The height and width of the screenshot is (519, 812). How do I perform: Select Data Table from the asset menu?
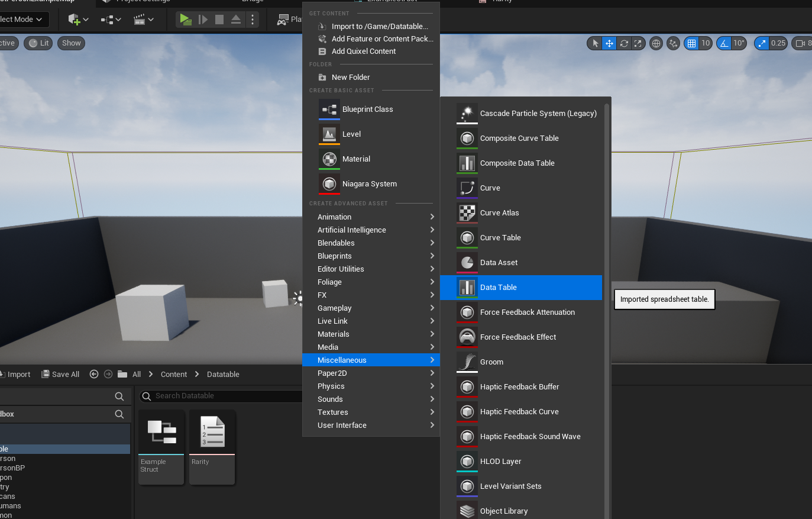pyautogui.click(x=497, y=287)
